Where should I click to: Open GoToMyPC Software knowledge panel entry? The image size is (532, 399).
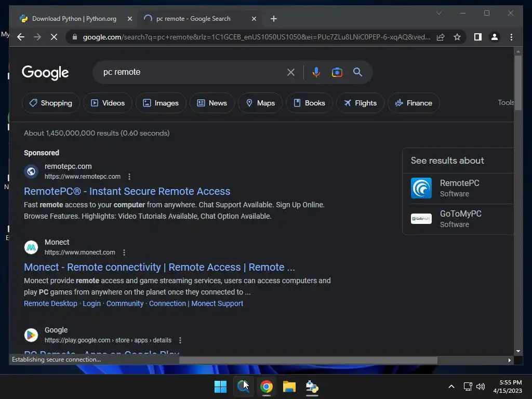(458, 219)
